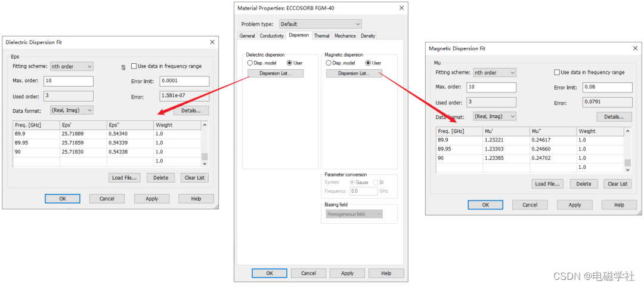Select Eps'' cell 0.54338
This screenshot has width=644, height=287.
[130, 152]
